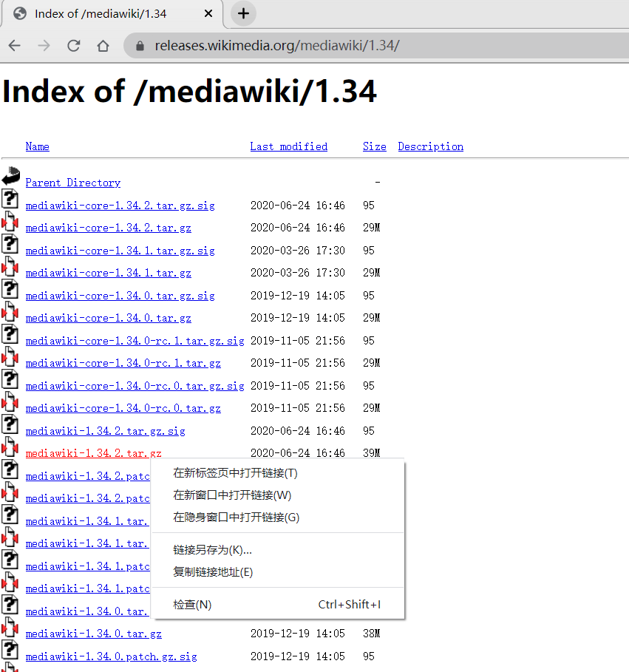Choose 在隐身窗口中打开链接(G) from context menu
Screen dimensions: 629x672
pyautogui.click(x=278, y=517)
